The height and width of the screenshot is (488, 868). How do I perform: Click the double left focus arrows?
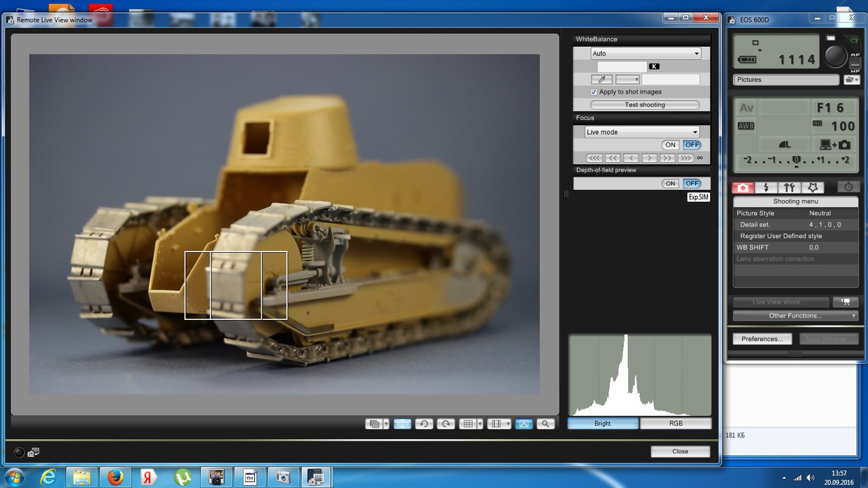click(x=612, y=158)
